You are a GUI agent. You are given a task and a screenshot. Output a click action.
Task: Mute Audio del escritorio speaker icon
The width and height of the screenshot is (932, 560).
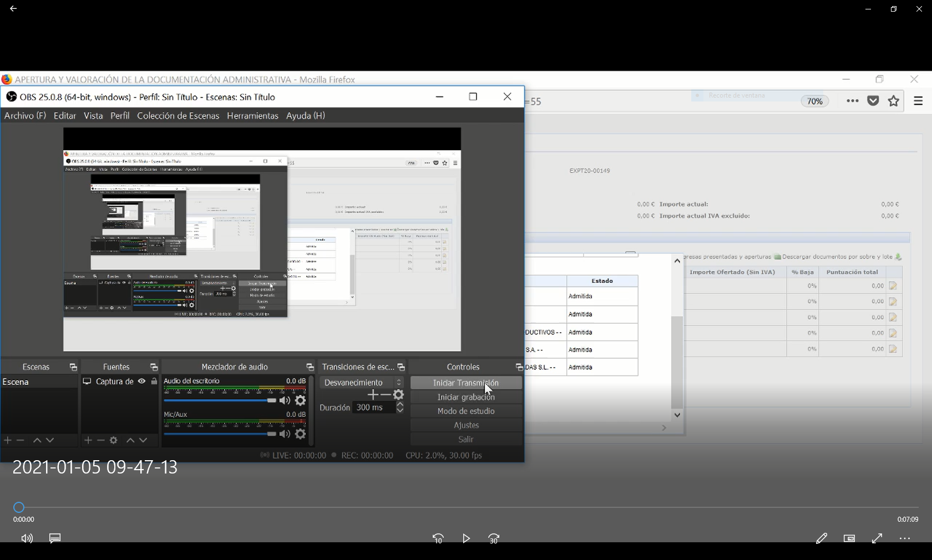point(285,400)
